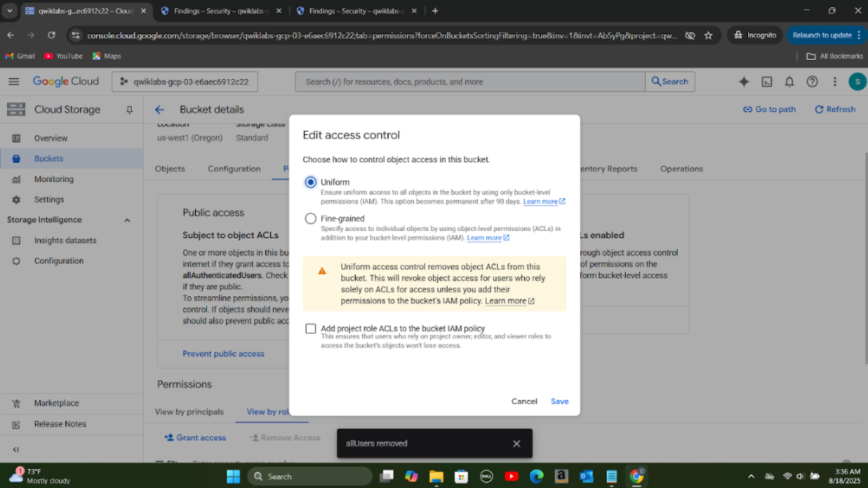Dismiss the 'allUsers removed' notification
The height and width of the screenshot is (488, 868).
click(516, 443)
